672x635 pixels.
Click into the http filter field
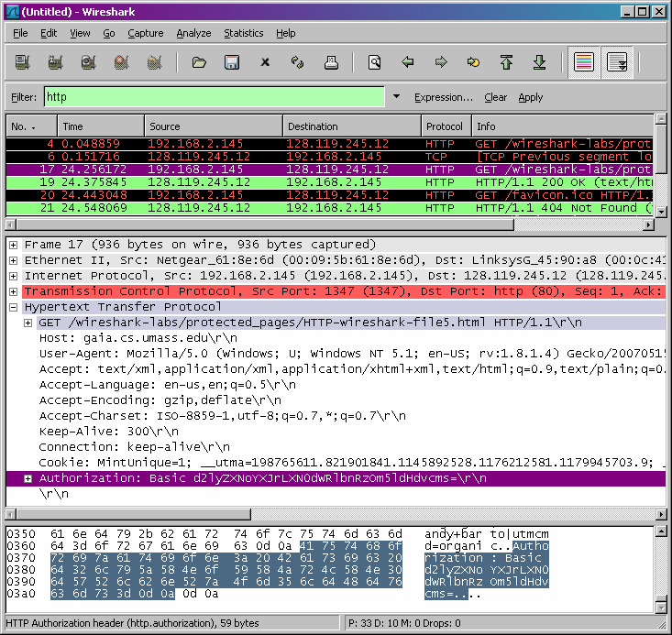coord(215,97)
